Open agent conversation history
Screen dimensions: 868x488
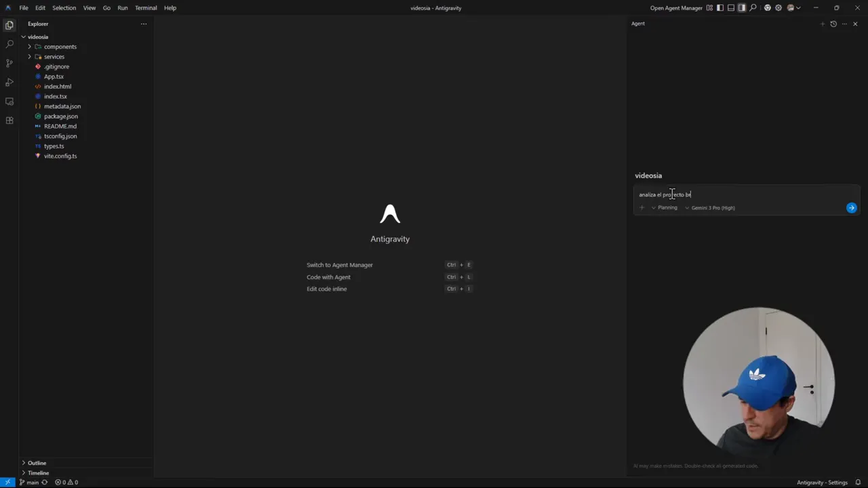point(833,24)
